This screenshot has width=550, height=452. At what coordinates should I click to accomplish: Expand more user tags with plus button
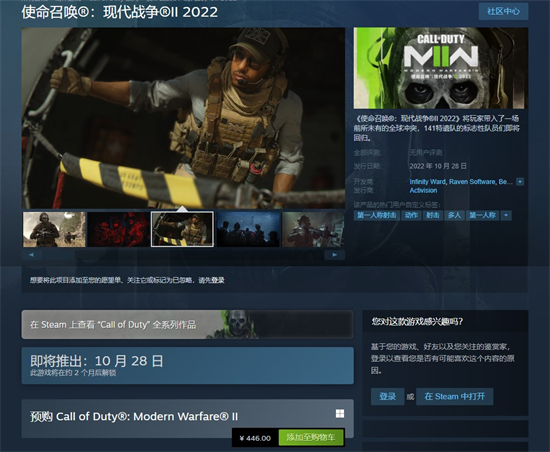(x=506, y=215)
